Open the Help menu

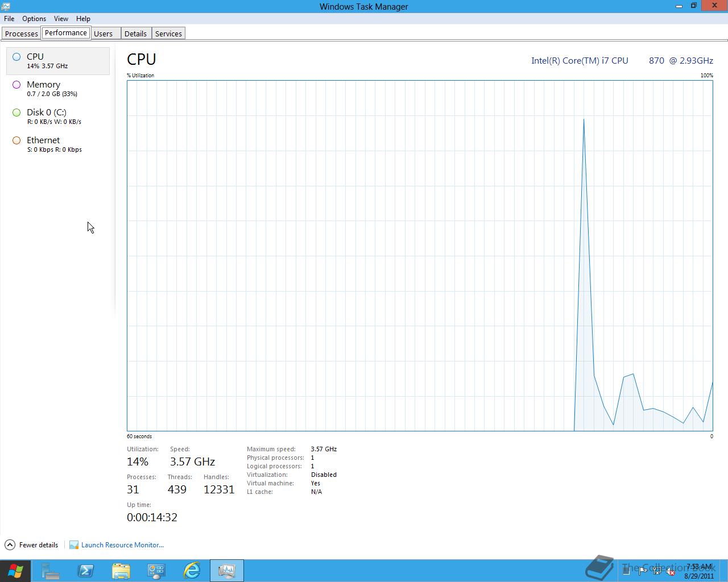tap(83, 19)
